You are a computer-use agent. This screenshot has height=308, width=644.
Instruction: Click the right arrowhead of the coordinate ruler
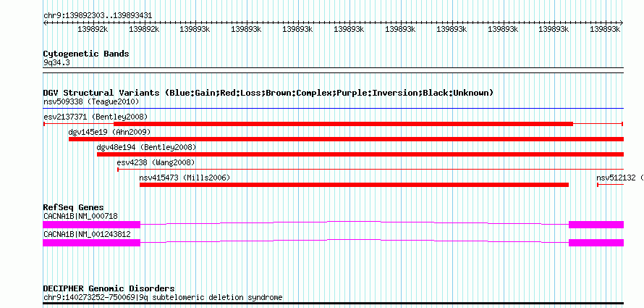[x=622, y=23]
